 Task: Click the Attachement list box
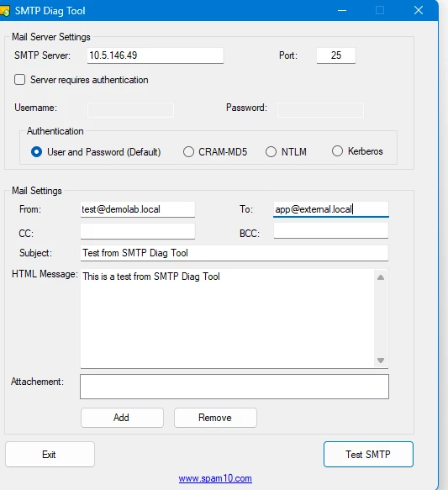[235, 387]
